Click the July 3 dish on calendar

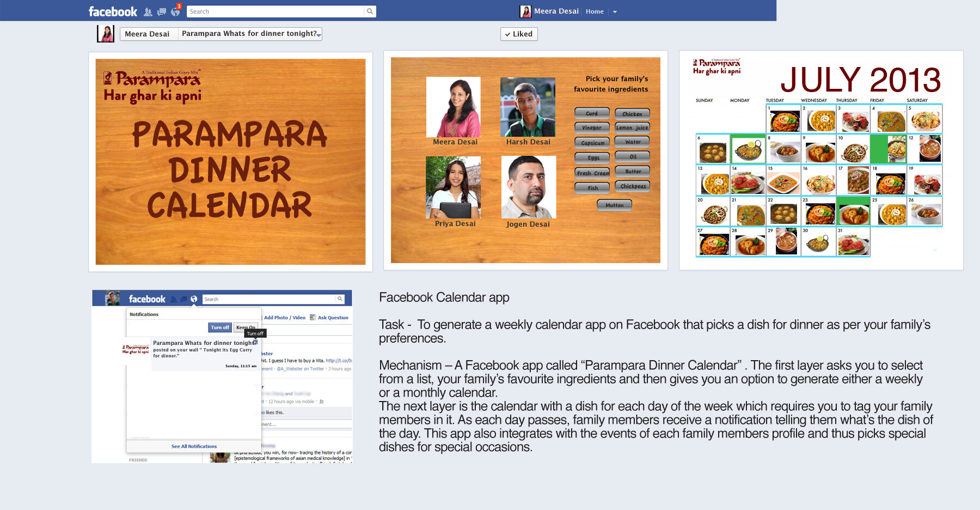tap(855, 121)
